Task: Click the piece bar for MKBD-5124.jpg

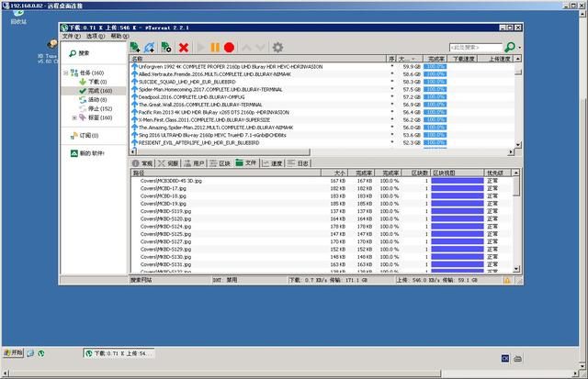Action: [458, 227]
